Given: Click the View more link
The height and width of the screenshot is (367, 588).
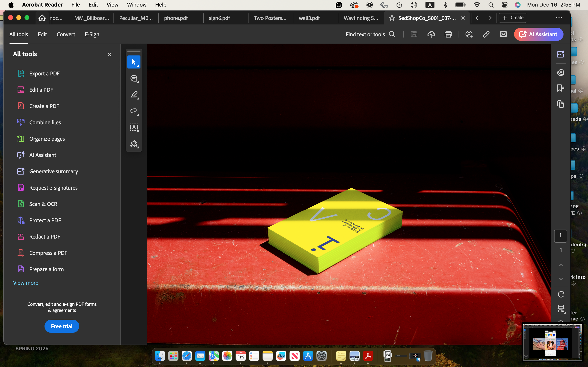Looking at the screenshot, I should tap(26, 283).
